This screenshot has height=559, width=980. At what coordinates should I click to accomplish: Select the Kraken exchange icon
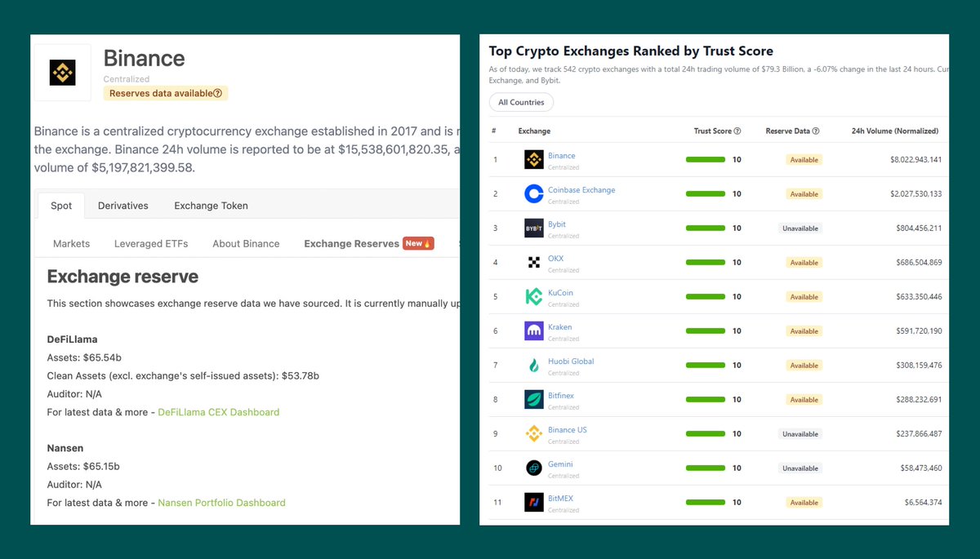click(x=534, y=331)
